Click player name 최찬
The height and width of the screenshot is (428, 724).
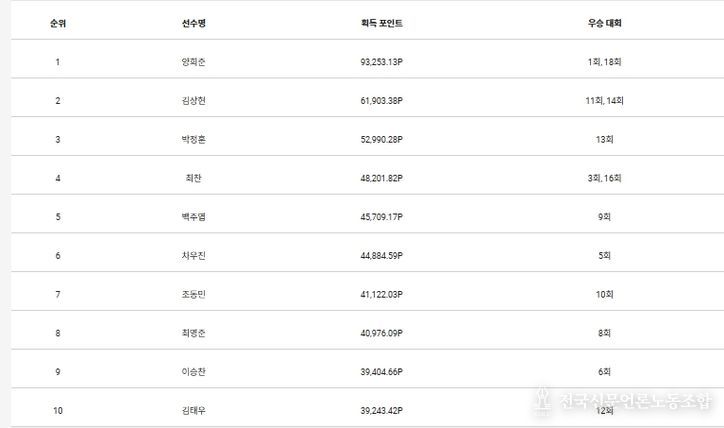(193, 178)
